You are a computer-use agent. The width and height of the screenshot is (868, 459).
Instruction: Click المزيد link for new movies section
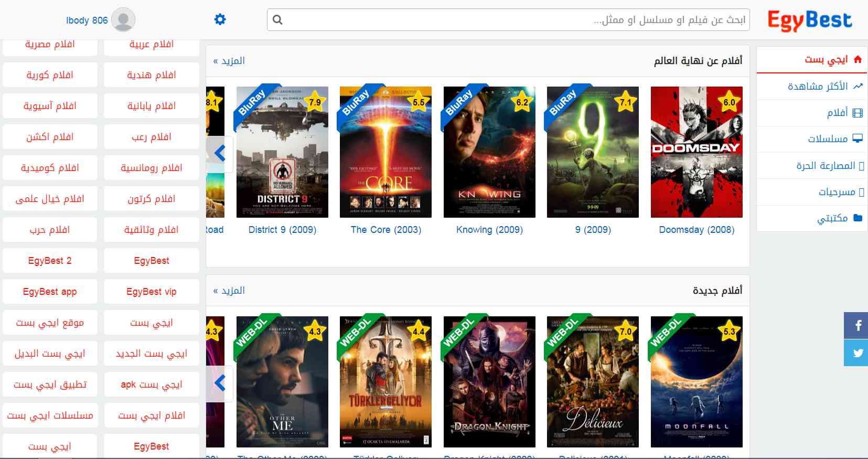[229, 291]
